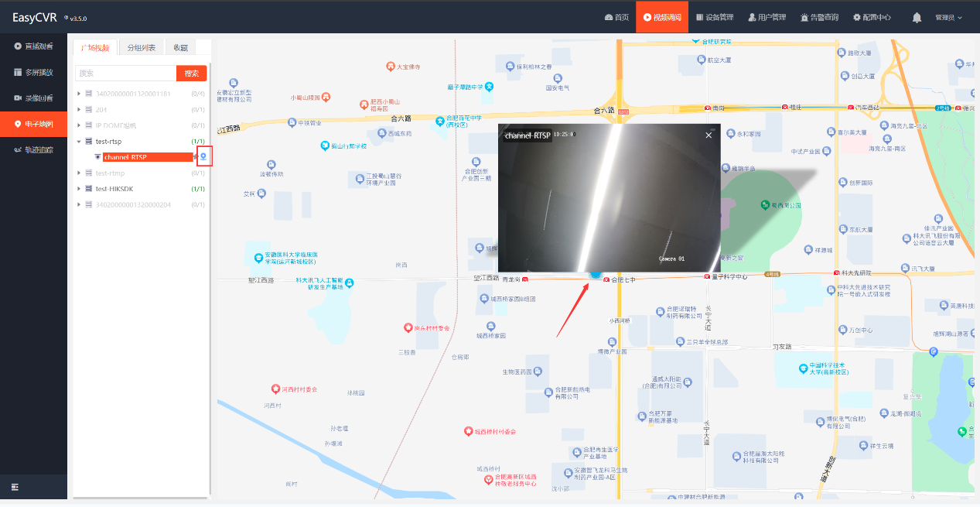Go to 设备管理 in top navigation
The height and width of the screenshot is (507, 980).
pyautogui.click(x=715, y=17)
